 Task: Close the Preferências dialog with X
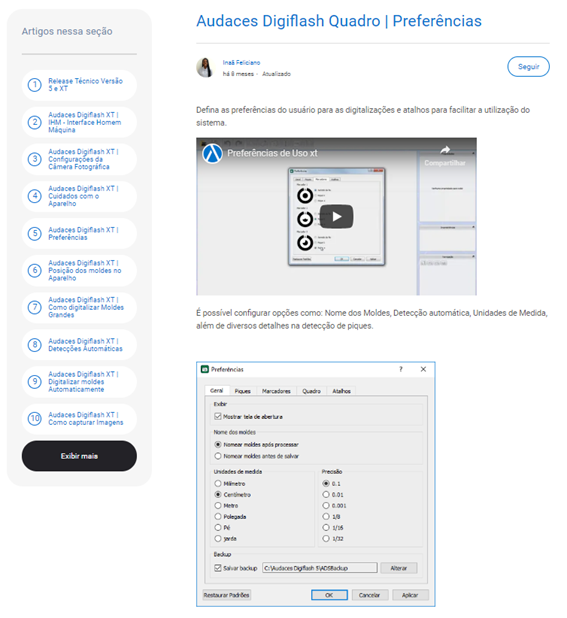pyautogui.click(x=423, y=369)
